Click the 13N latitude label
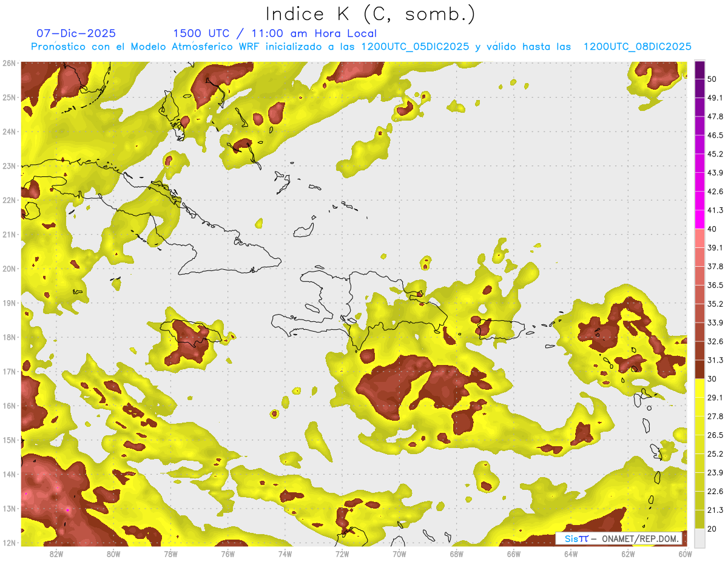This screenshot has height=562, width=728. tap(9, 509)
